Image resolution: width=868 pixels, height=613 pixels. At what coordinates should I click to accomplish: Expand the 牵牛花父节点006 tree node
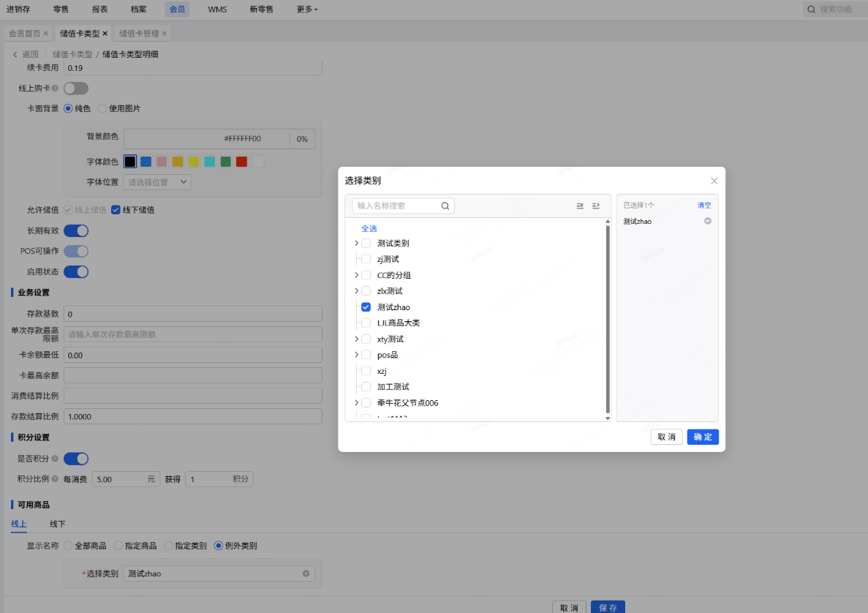356,402
